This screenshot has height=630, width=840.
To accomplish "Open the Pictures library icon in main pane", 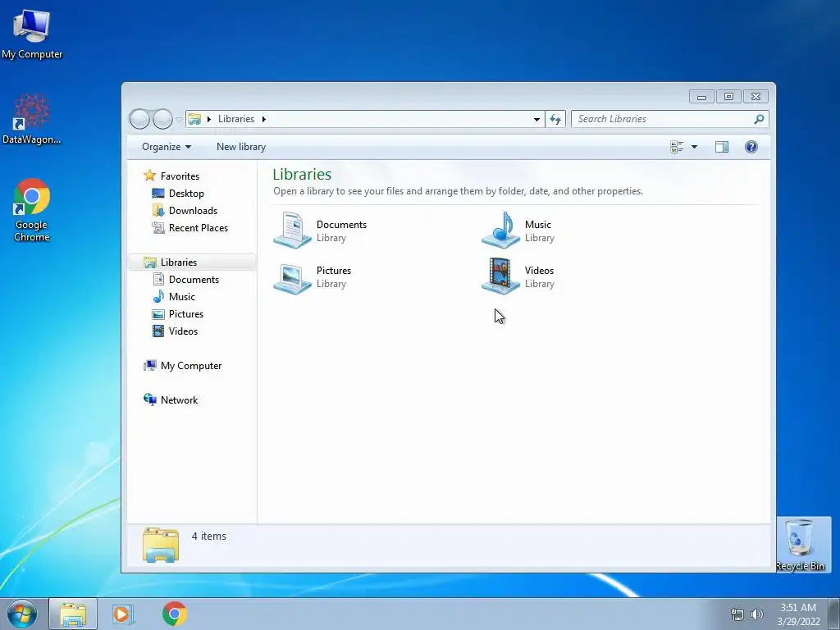I will click(x=293, y=278).
